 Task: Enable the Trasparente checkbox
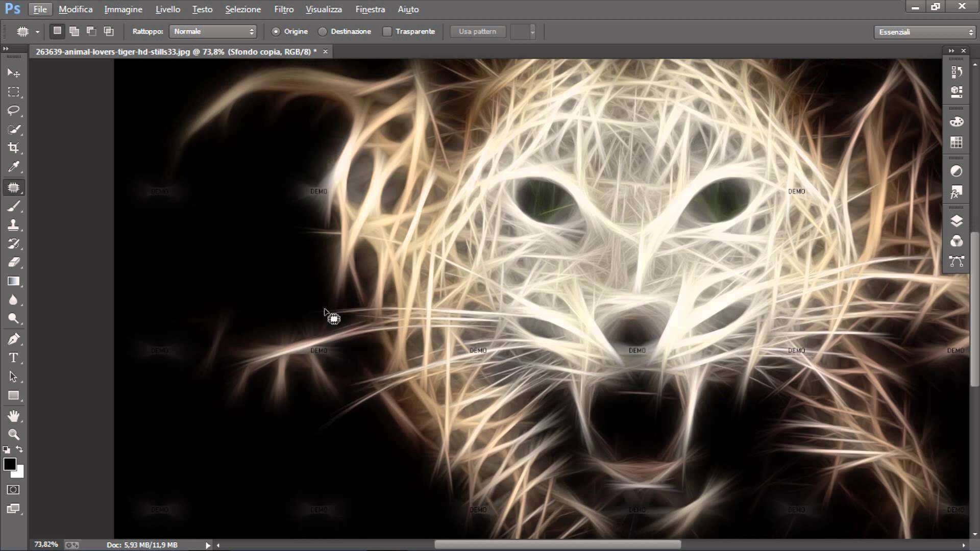(x=387, y=31)
